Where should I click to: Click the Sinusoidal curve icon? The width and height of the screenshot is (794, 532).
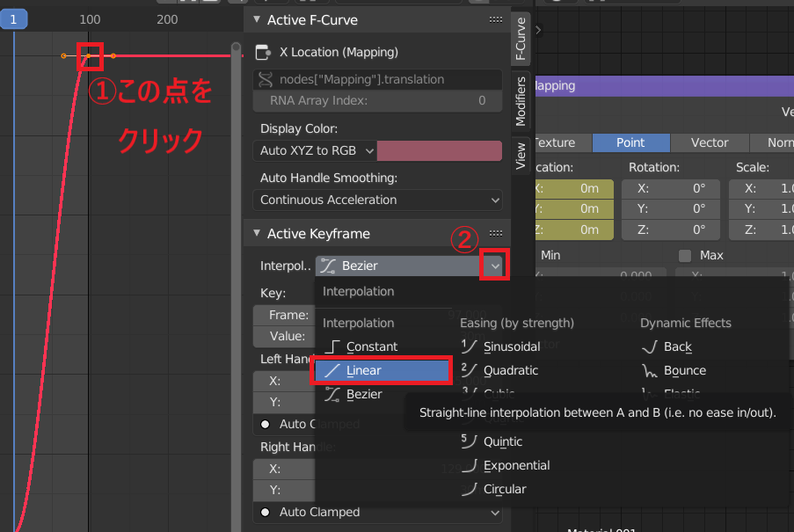(469, 346)
